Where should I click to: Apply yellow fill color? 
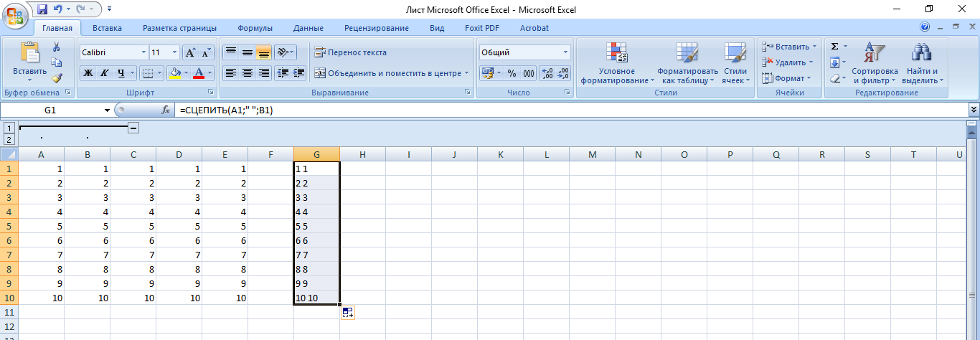point(174,72)
